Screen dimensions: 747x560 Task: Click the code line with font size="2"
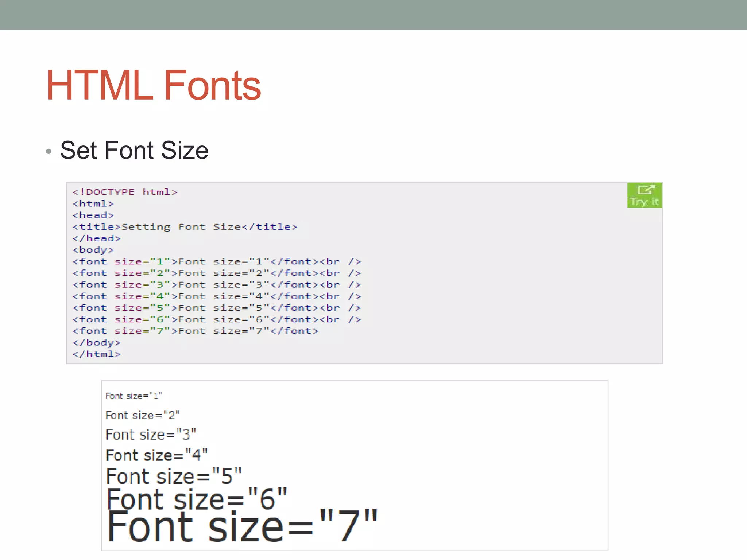point(217,273)
